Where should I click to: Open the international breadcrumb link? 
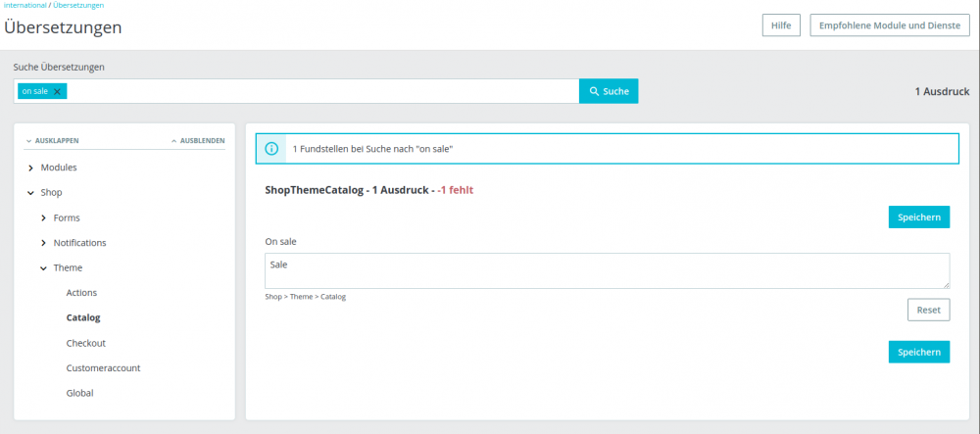(25, 5)
